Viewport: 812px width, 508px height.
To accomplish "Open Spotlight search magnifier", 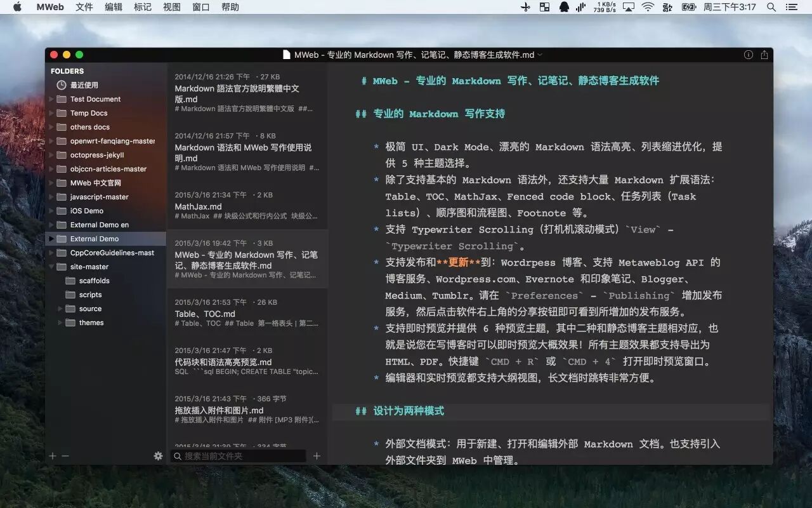I will tap(771, 7).
